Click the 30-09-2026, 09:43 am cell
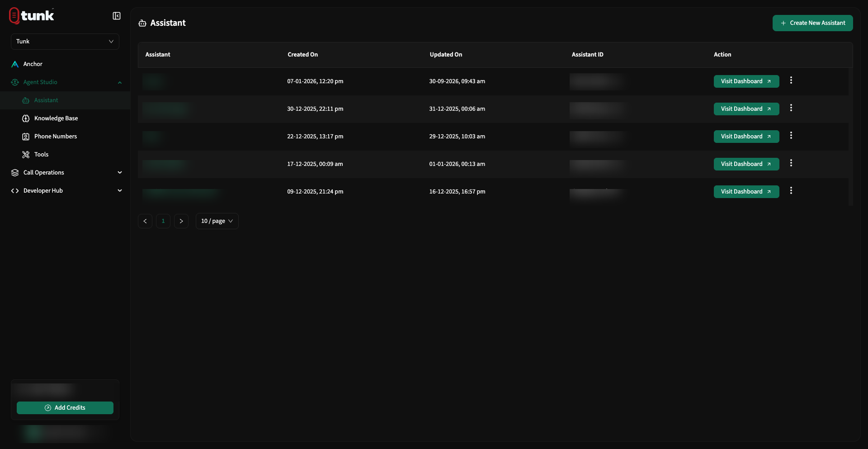The height and width of the screenshot is (449, 868). [x=457, y=81]
